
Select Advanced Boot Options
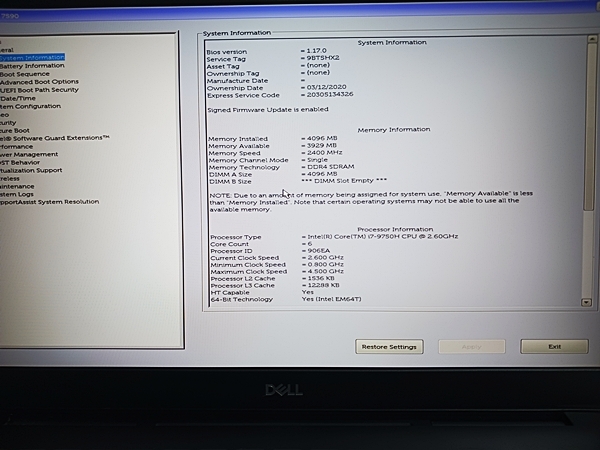[39, 82]
